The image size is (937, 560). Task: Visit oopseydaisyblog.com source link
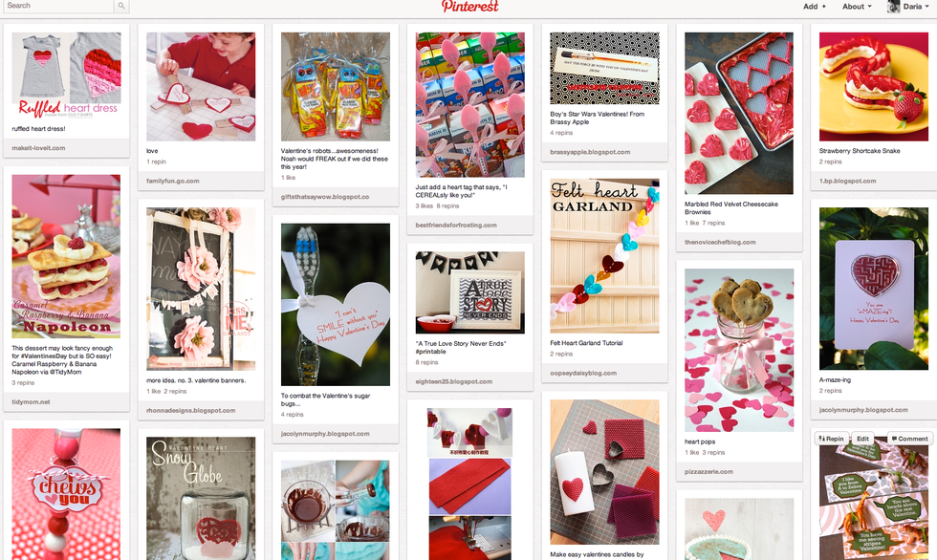click(x=583, y=373)
